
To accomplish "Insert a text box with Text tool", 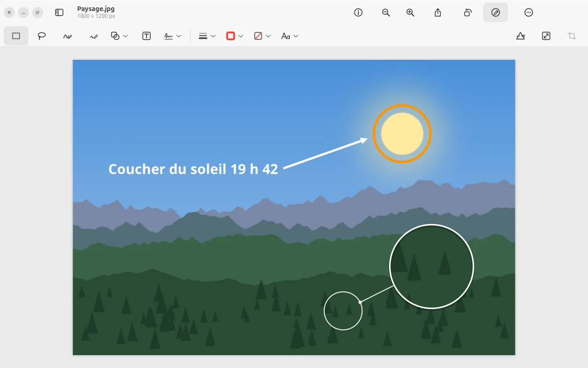I will [x=147, y=36].
